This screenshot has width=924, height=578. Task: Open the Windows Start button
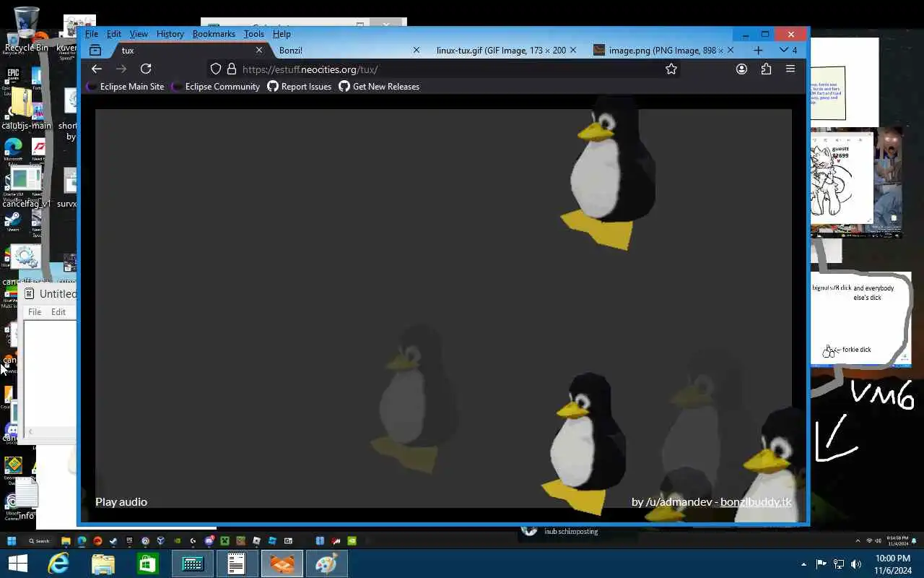[x=18, y=564]
